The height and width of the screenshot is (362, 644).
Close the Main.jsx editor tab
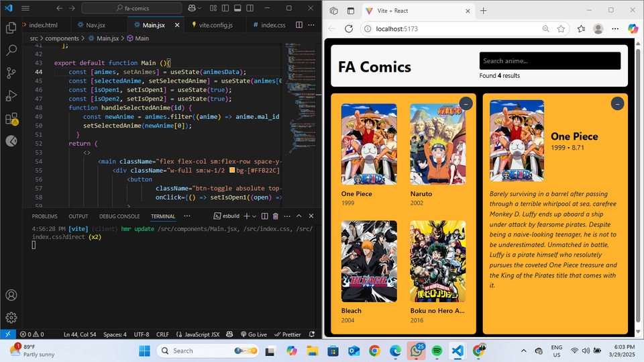pos(177,25)
